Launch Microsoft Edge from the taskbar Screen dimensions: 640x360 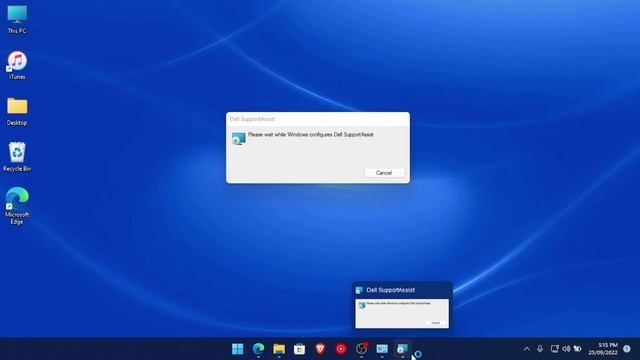tap(258, 349)
